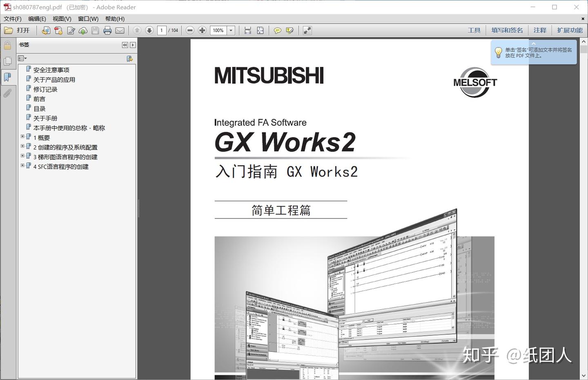Screen dimensions: 588x380
Task: Open the attachments panel via paperclip icon
Action: [x=7, y=93]
